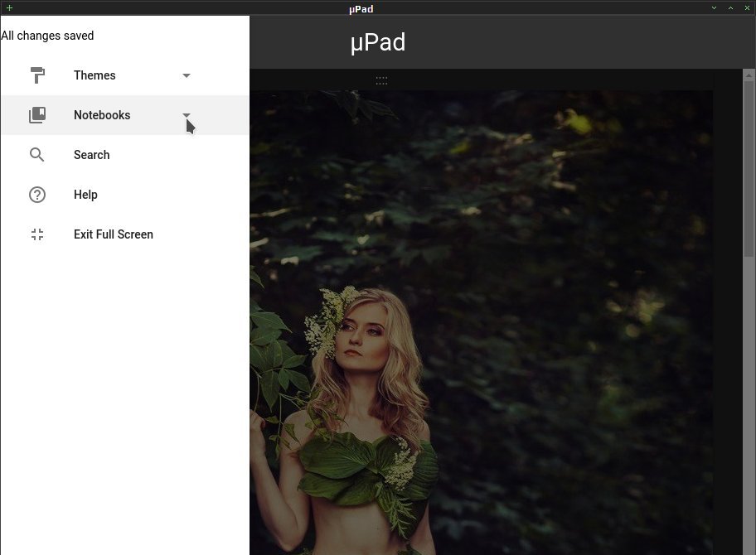Click the Search magnifier icon
Image resolution: width=756 pixels, height=555 pixels.
(37, 155)
